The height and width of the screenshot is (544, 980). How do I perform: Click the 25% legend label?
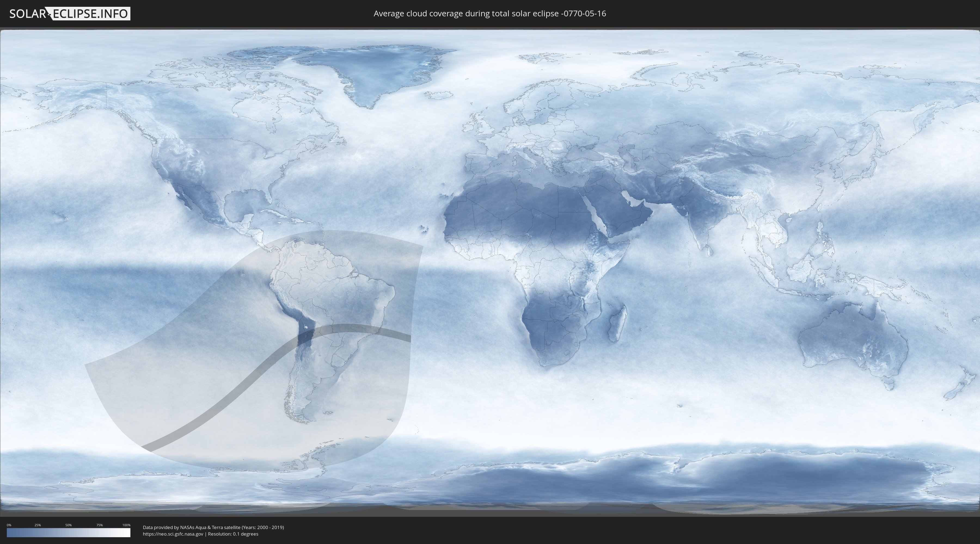(x=38, y=525)
